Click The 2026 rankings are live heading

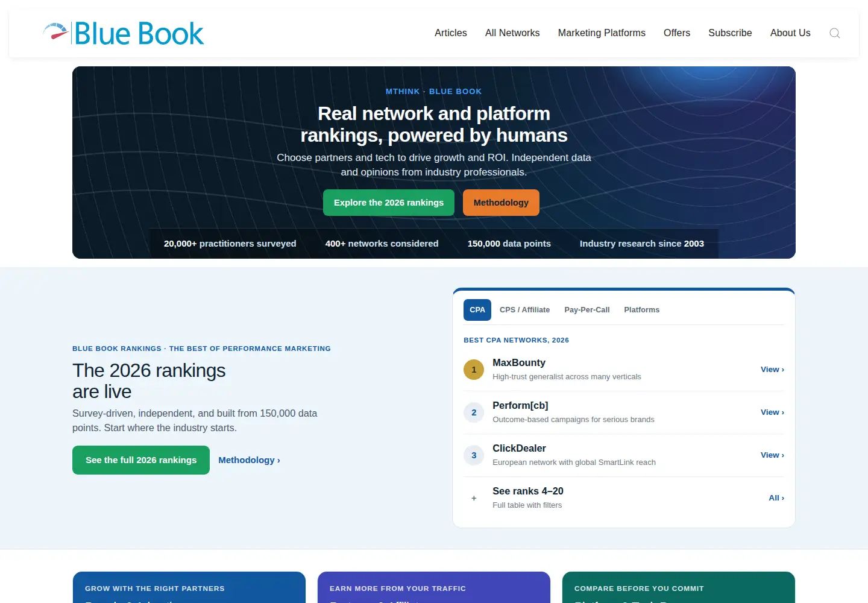tap(149, 381)
